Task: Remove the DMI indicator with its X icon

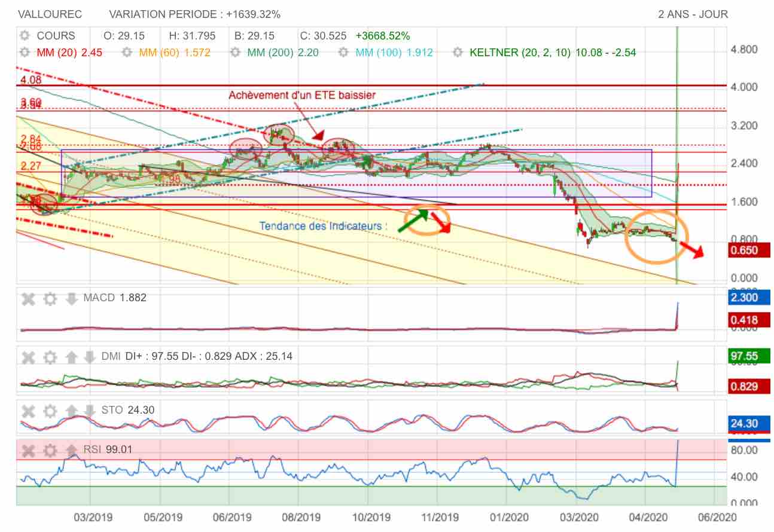Action: (x=28, y=357)
